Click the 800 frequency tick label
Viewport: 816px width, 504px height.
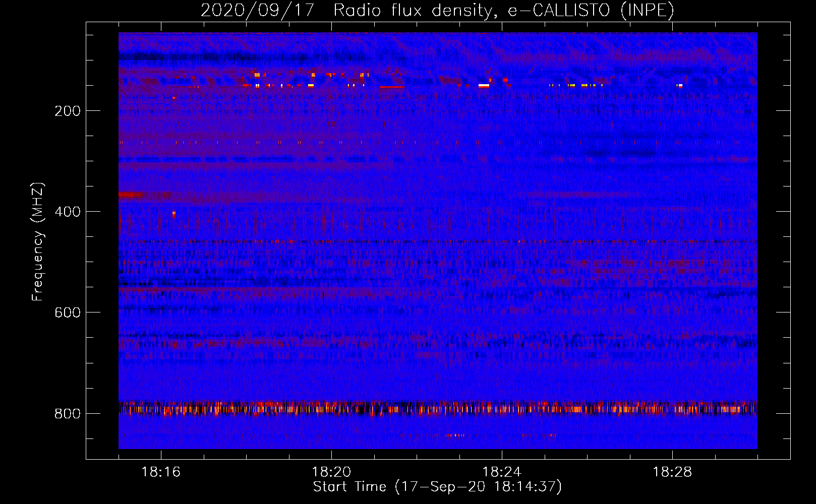[x=68, y=414]
